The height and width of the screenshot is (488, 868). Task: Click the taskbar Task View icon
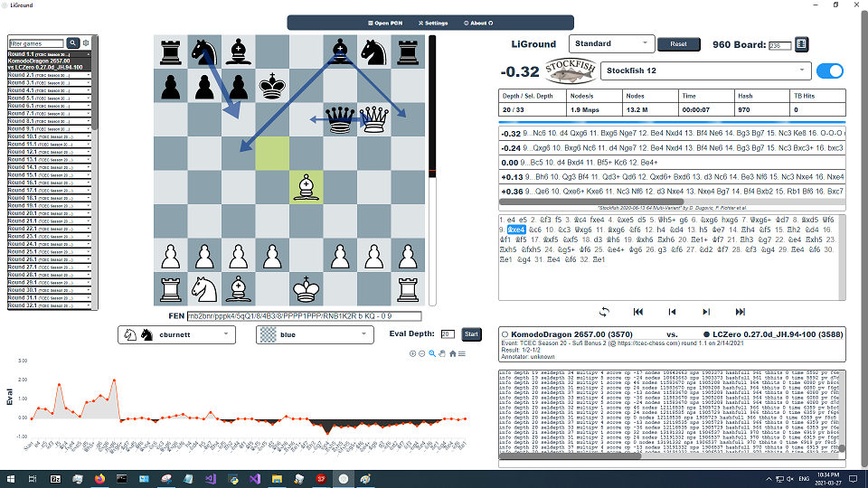[x=33, y=479]
